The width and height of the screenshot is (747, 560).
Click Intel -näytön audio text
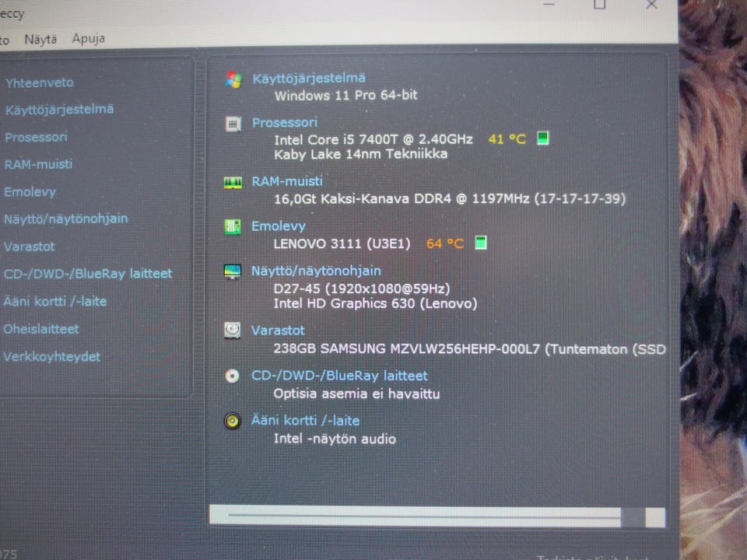[x=335, y=439]
